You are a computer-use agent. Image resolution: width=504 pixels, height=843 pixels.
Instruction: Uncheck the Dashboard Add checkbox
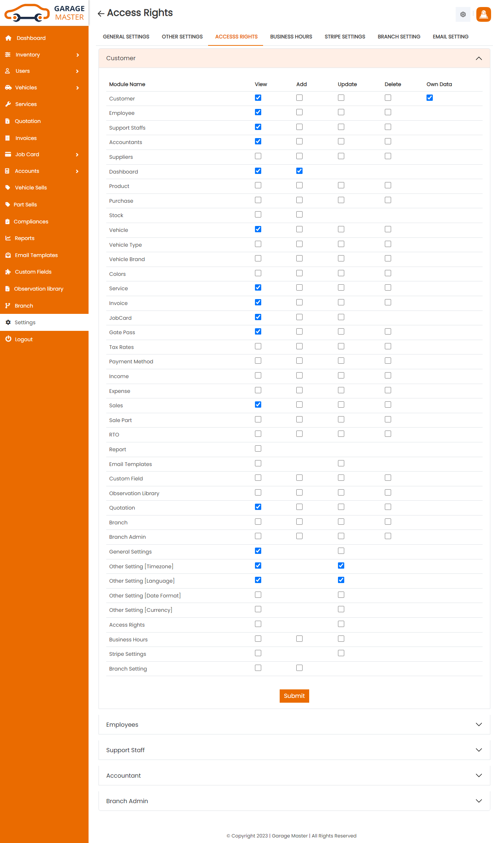click(x=299, y=171)
